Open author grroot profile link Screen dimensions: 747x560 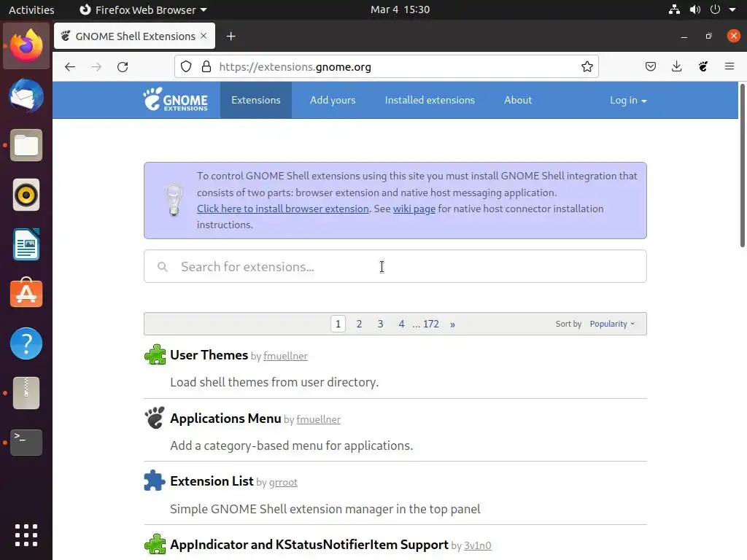click(x=283, y=483)
